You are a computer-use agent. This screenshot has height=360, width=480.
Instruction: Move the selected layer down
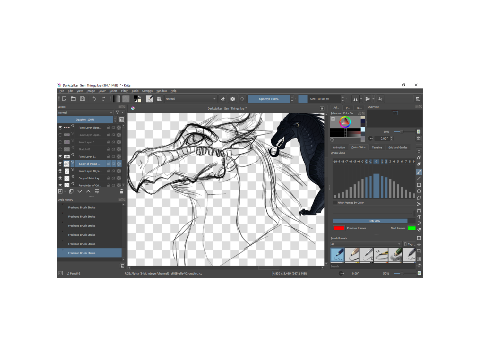pyautogui.click(x=80, y=191)
